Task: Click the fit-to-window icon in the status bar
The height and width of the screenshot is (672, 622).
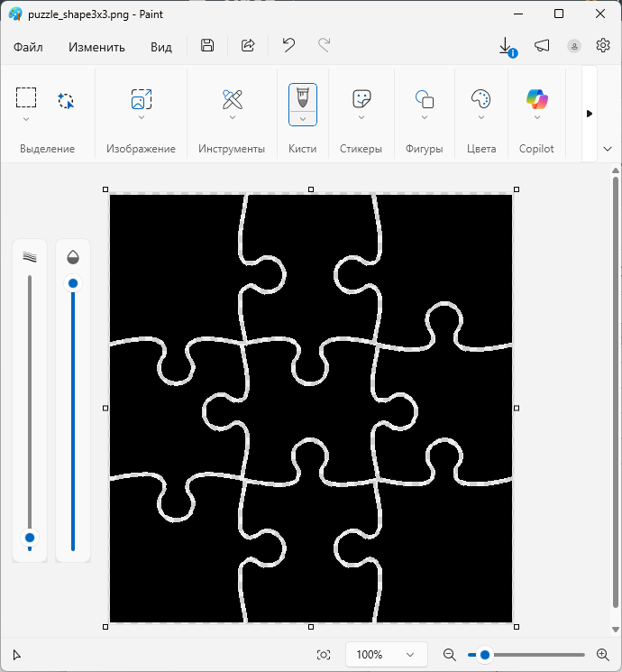Action: coord(324,655)
